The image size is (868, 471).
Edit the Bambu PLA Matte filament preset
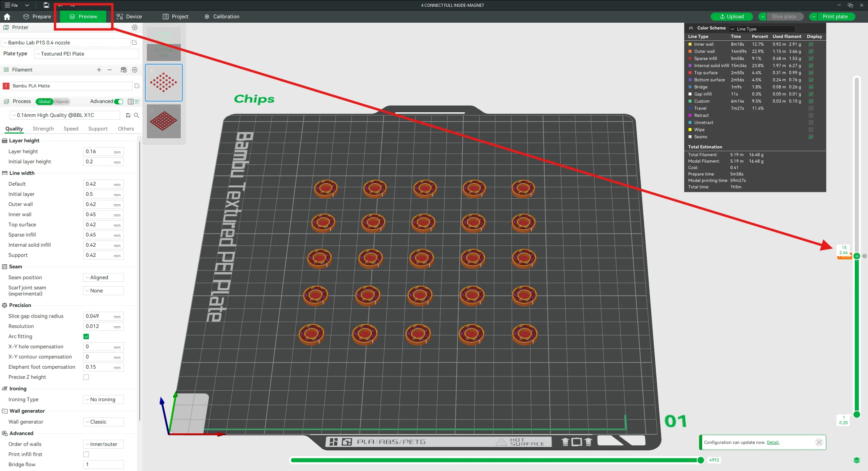point(137,86)
